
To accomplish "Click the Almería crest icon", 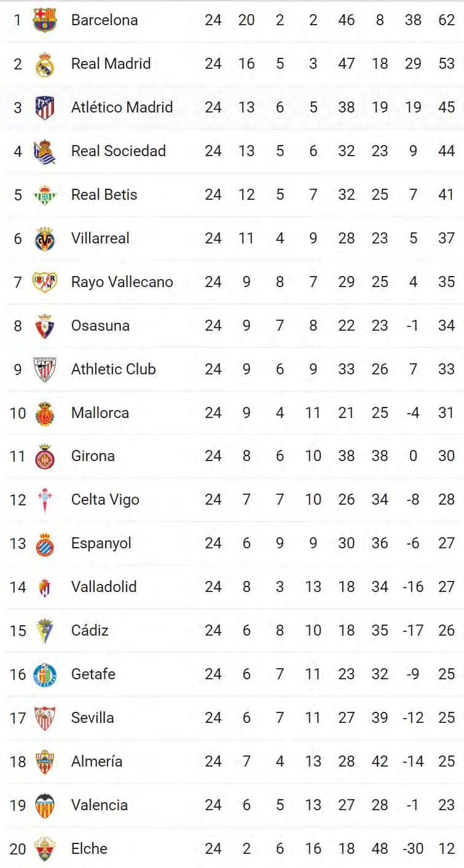I will coord(45,762).
